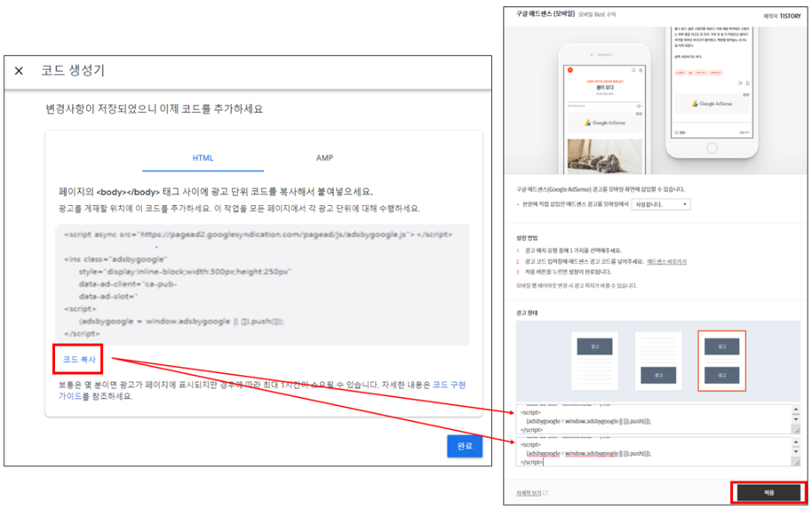
Task: Click the 변경사항이 저장되었으니 message text
Action: click(155, 108)
